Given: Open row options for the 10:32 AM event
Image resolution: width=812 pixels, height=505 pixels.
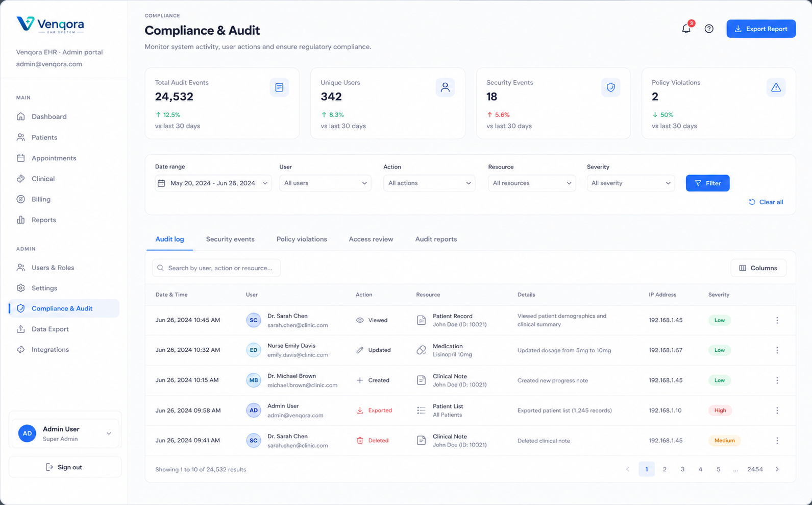Looking at the screenshot, I should pyautogui.click(x=777, y=350).
